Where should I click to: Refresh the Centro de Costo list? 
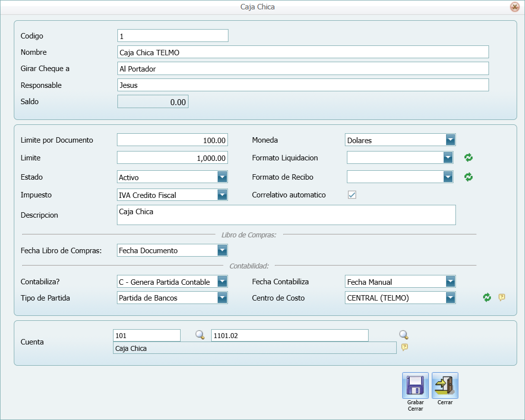[x=487, y=298]
